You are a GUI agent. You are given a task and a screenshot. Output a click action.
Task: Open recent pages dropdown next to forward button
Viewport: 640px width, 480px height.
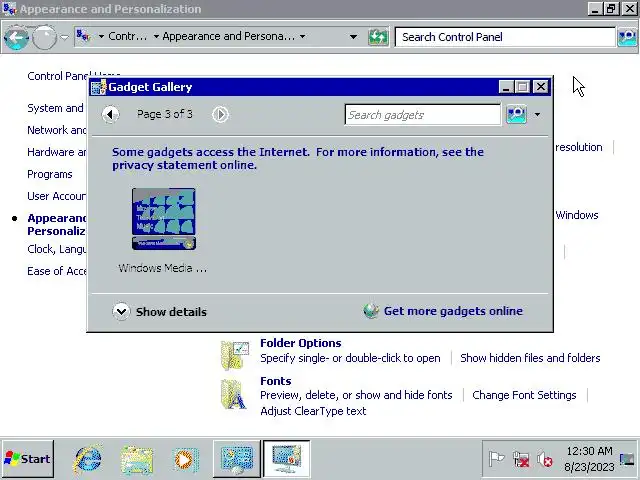(x=64, y=37)
